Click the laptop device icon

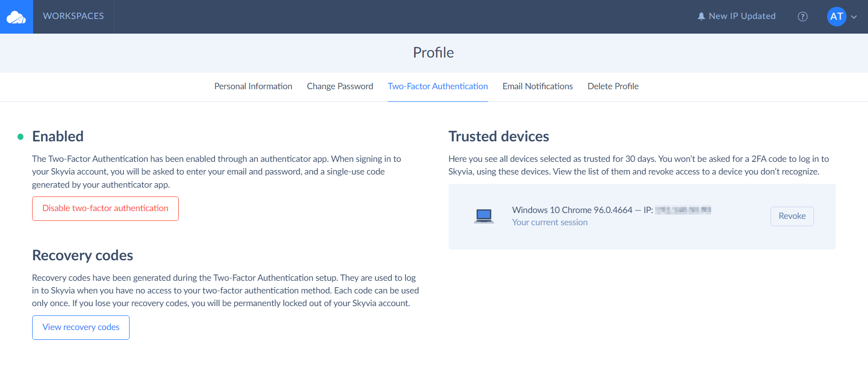pyautogui.click(x=484, y=216)
